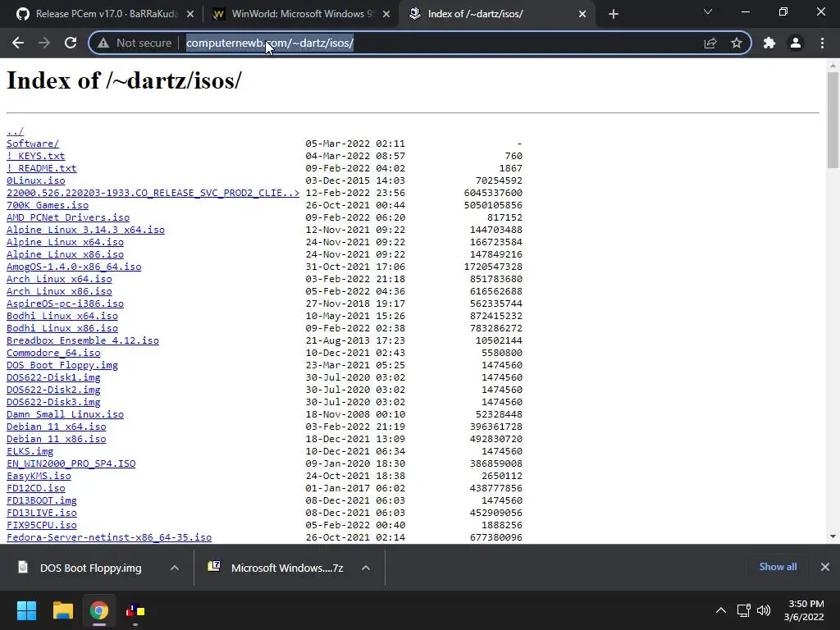Download AspireOS-pc-i386.iso
This screenshot has width=840, height=630.
(66, 304)
